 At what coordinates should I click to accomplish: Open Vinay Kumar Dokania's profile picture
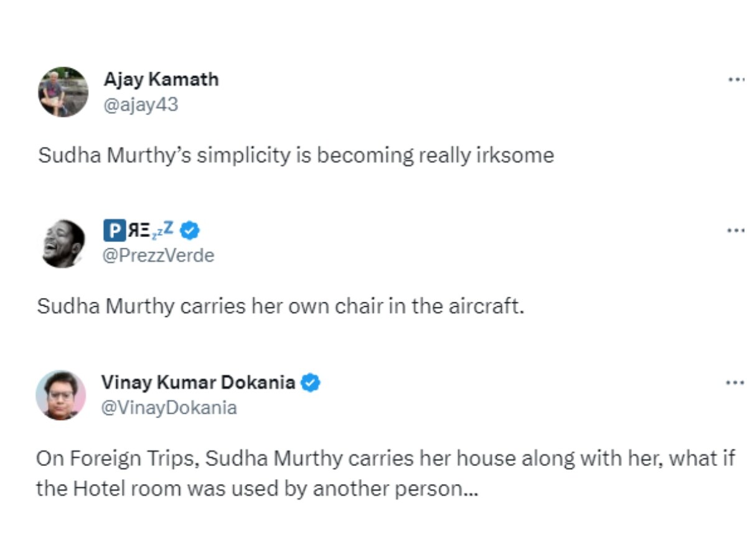(x=61, y=395)
